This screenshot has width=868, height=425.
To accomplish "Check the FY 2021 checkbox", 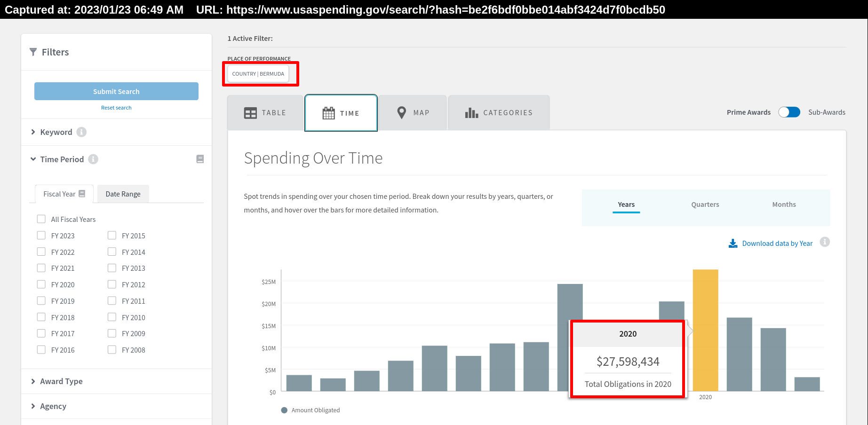I will [x=41, y=268].
